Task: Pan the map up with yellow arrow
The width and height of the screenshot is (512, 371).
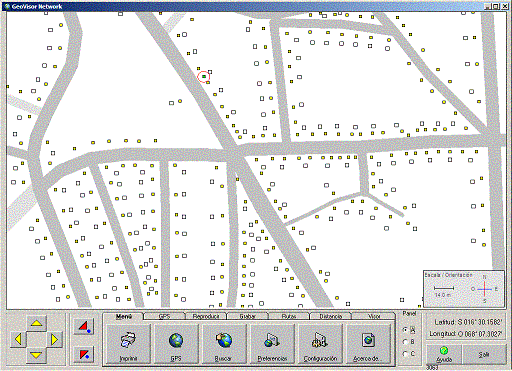Action: 36,323
